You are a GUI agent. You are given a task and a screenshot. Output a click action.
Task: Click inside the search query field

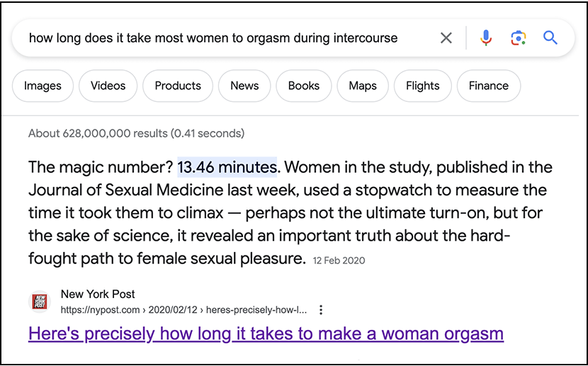(x=213, y=38)
